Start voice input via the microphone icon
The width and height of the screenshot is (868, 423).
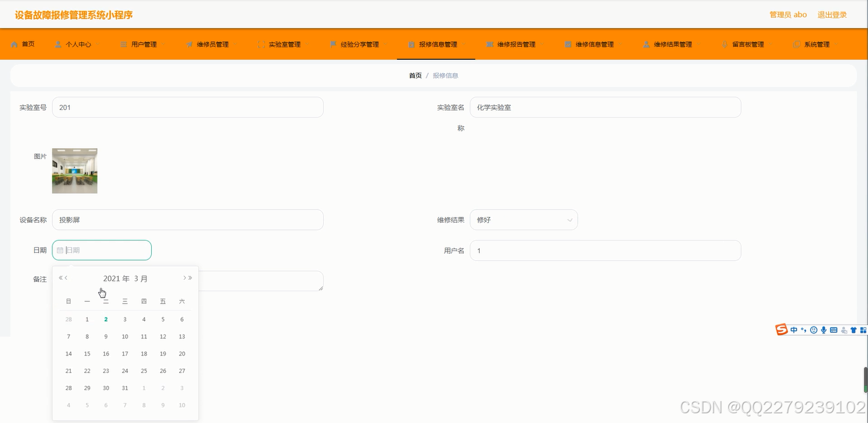click(824, 330)
